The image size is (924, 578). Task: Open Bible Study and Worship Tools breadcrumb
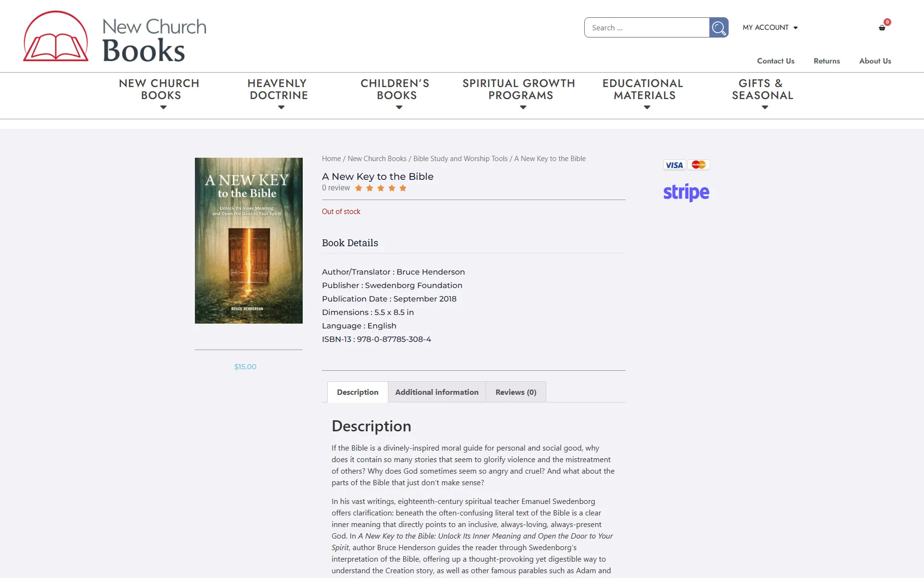click(460, 159)
